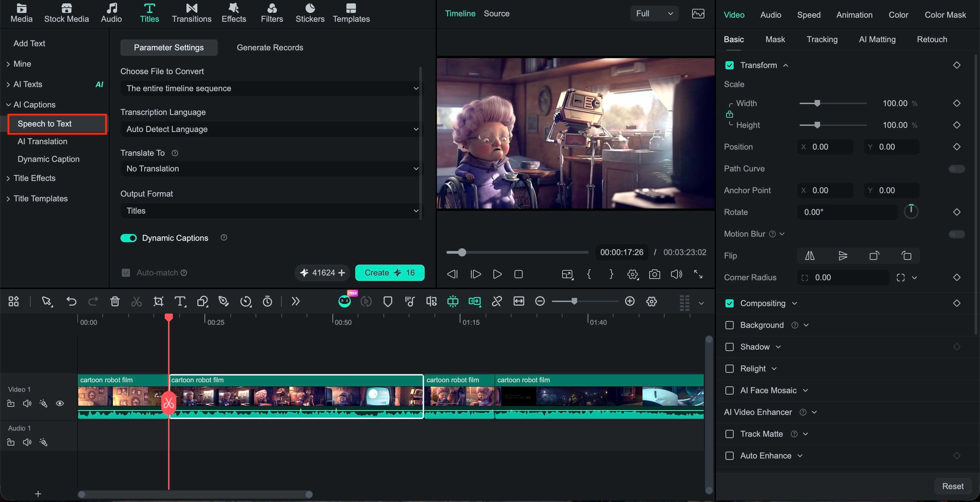Flip clip horizontally
The height and width of the screenshot is (502, 980).
coord(810,255)
